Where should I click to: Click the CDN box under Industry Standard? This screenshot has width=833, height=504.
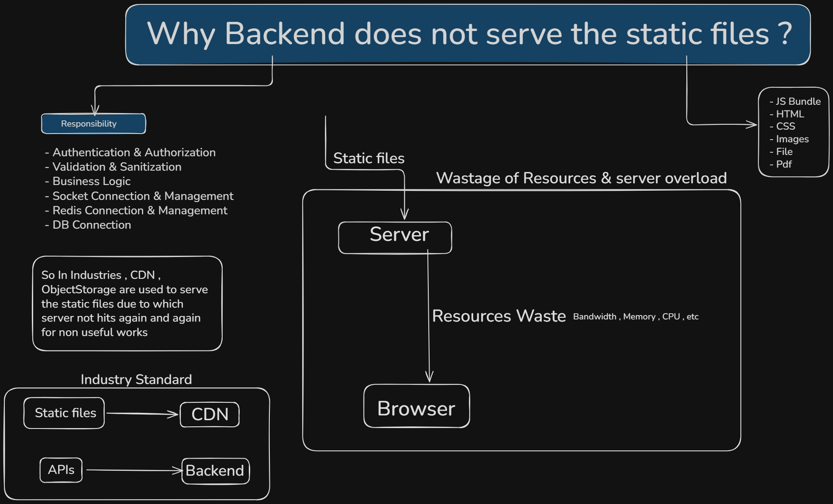tap(210, 415)
